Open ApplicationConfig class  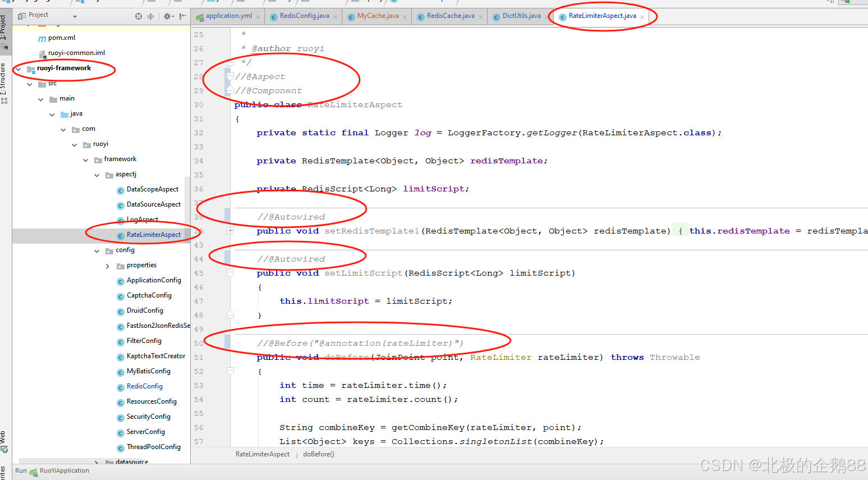click(x=154, y=280)
